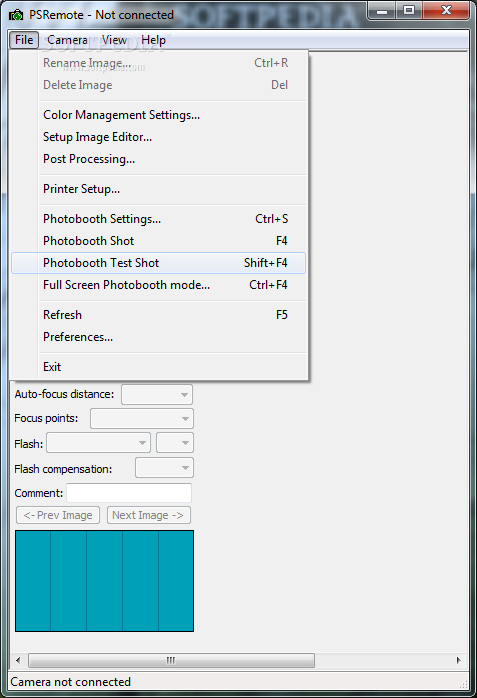The width and height of the screenshot is (477, 698).
Task: Click the window resize grip icon
Action: (463, 684)
